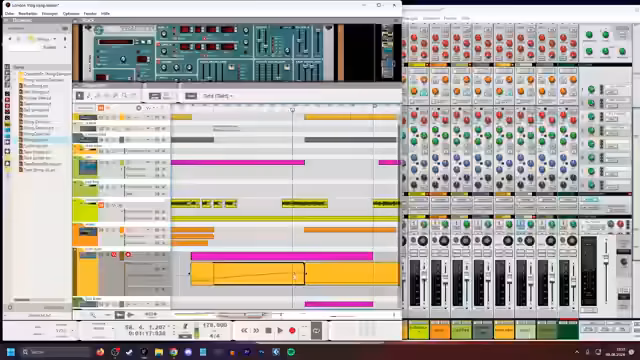Click the zoom magnifier icon below the sequencer

tap(93, 315)
